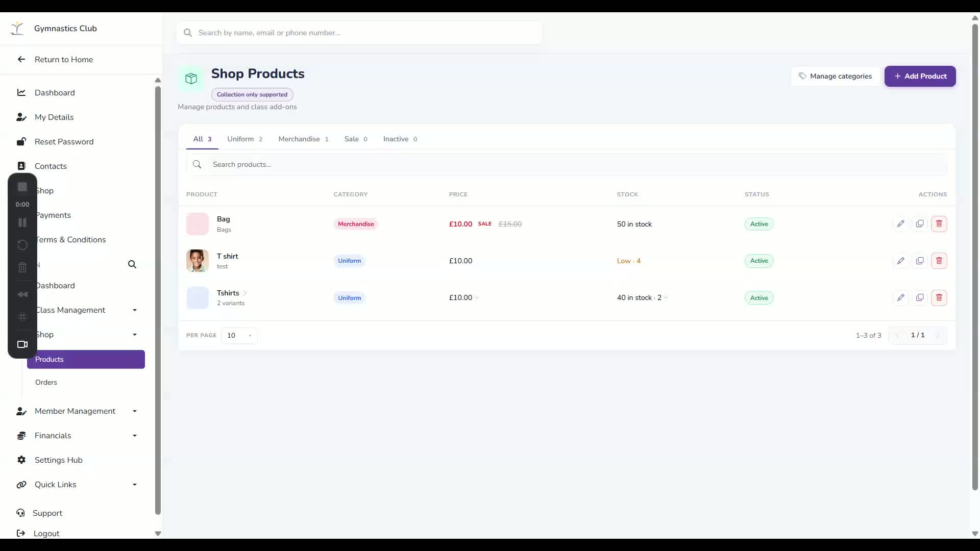The image size is (980, 551).
Task: Pause the recording in overlay toolbar
Action: pos(22,222)
